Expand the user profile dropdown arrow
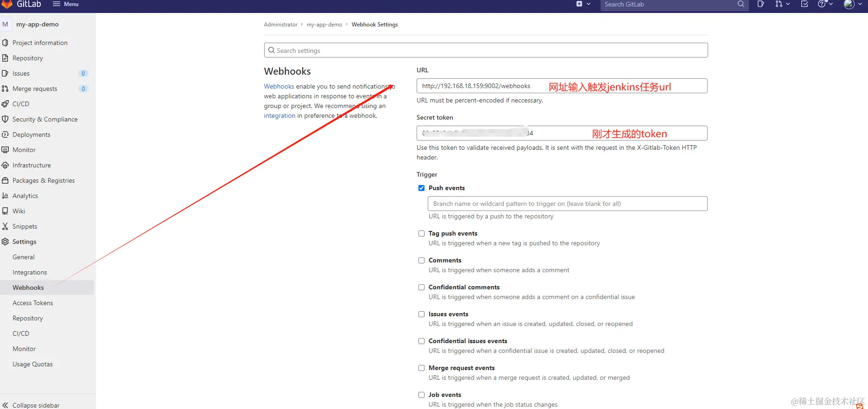 pyautogui.click(x=859, y=4)
